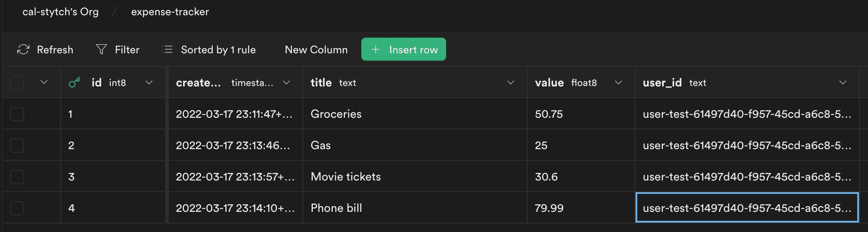This screenshot has width=868, height=232.
Task: Expand the chevron next to select-all checkbox
Action: (x=44, y=82)
